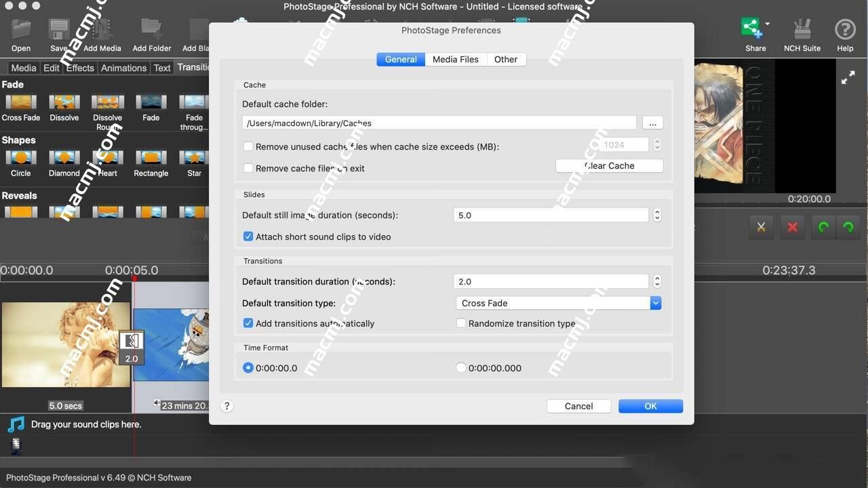Select the 0:00:00.000 time format radio
The width and height of the screenshot is (868, 488).
click(x=461, y=367)
